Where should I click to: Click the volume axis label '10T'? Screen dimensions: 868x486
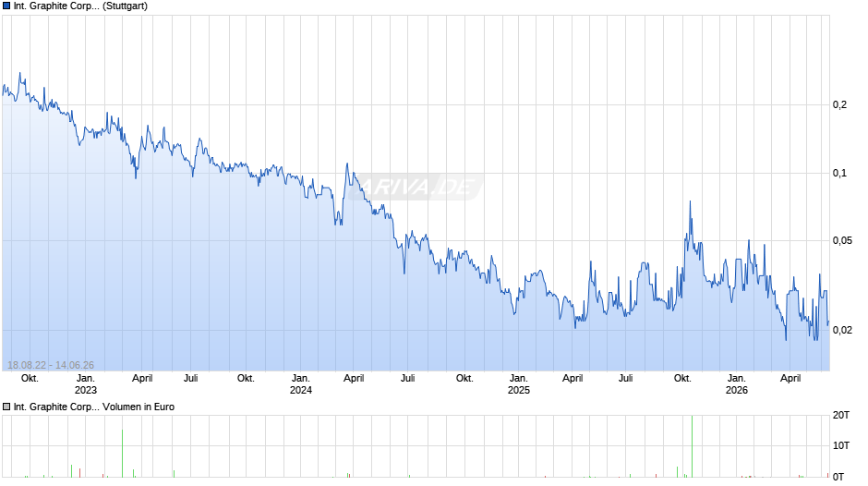point(841,445)
